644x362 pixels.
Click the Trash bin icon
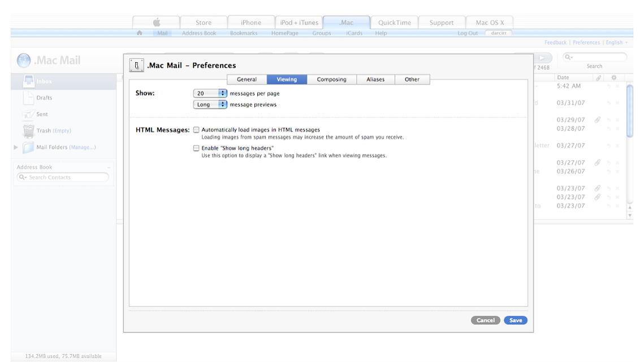[x=28, y=131]
